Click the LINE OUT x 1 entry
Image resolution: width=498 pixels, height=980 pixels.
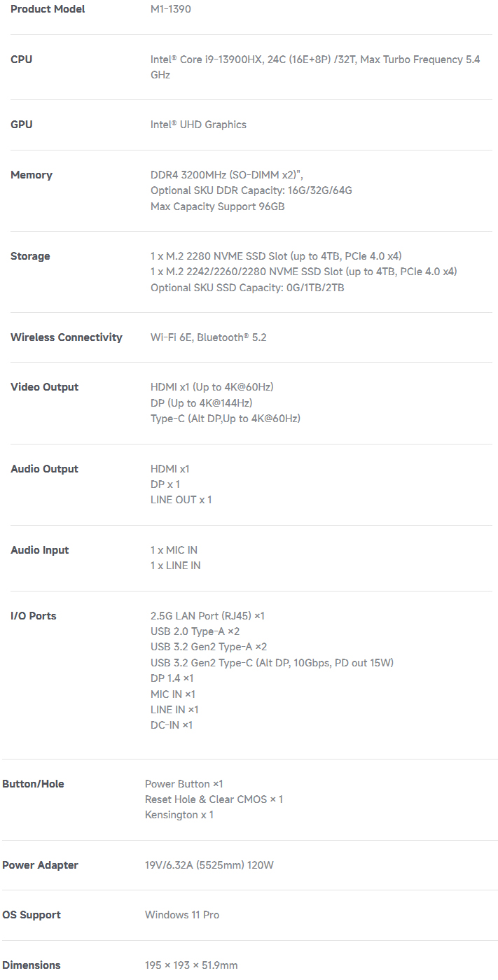coord(181,500)
